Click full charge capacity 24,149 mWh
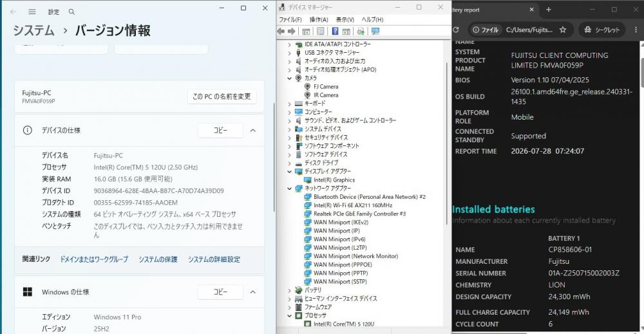644x334 pixels. (x=569, y=312)
